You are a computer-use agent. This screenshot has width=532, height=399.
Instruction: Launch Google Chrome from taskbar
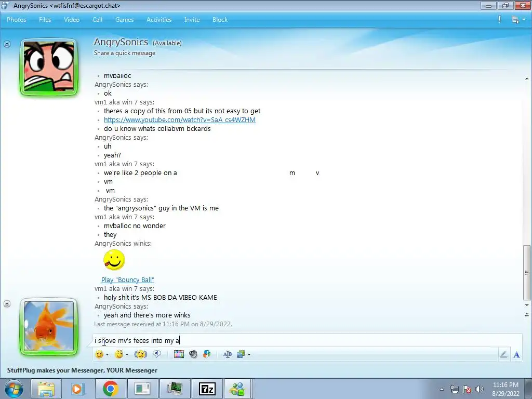coord(110,389)
